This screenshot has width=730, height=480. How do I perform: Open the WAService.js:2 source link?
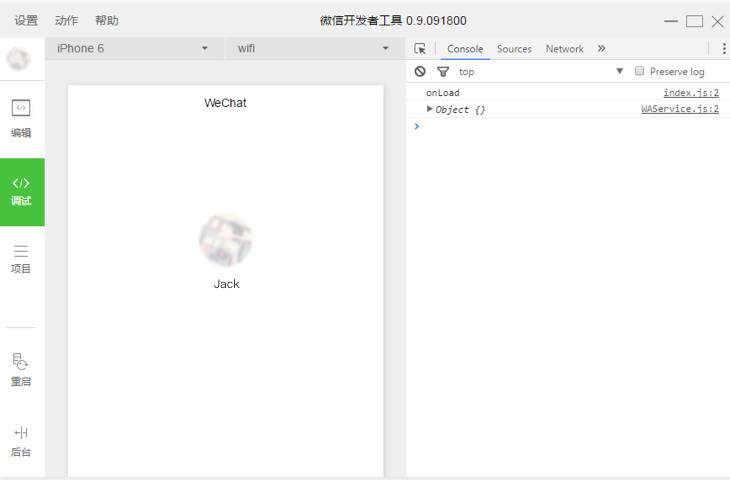pyautogui.click(x=680, y=109)
